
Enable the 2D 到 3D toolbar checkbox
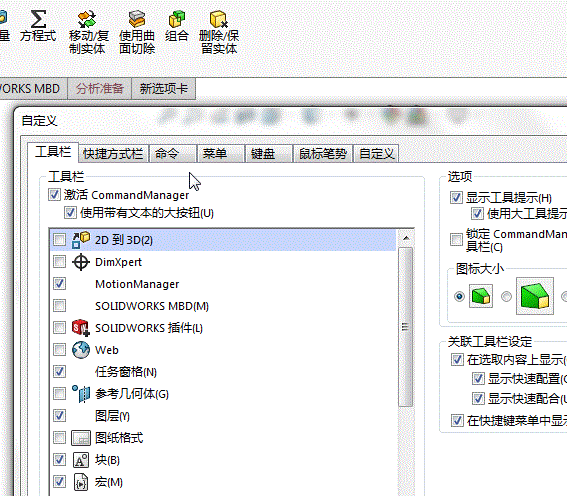59,240
